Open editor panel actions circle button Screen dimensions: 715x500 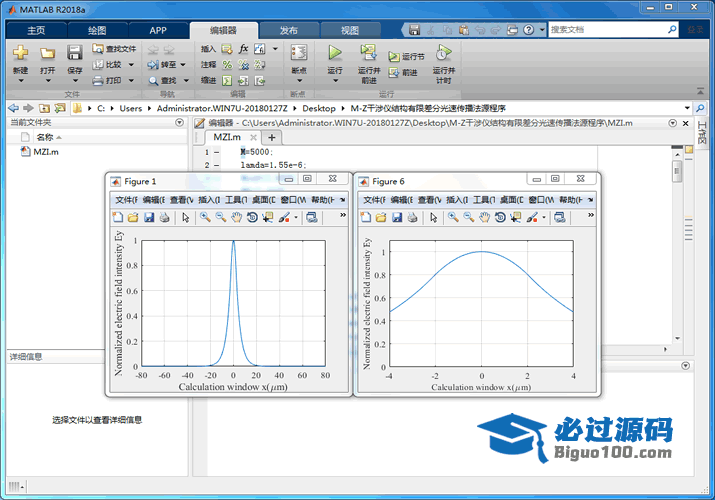[673, 123]
